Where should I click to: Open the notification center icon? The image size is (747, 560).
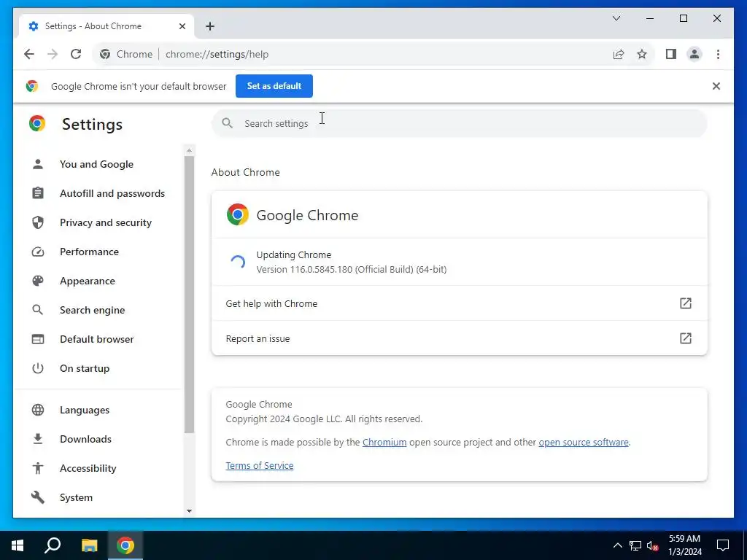click(x=723, y=545)
